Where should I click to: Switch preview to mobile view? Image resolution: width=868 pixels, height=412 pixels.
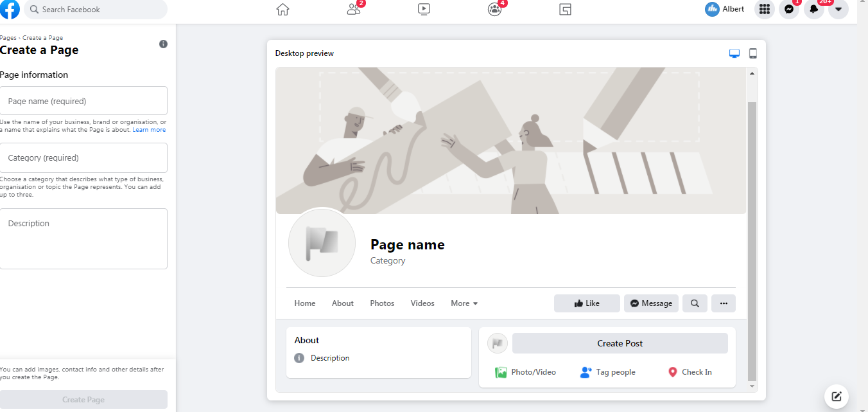(x=752, y=53)
